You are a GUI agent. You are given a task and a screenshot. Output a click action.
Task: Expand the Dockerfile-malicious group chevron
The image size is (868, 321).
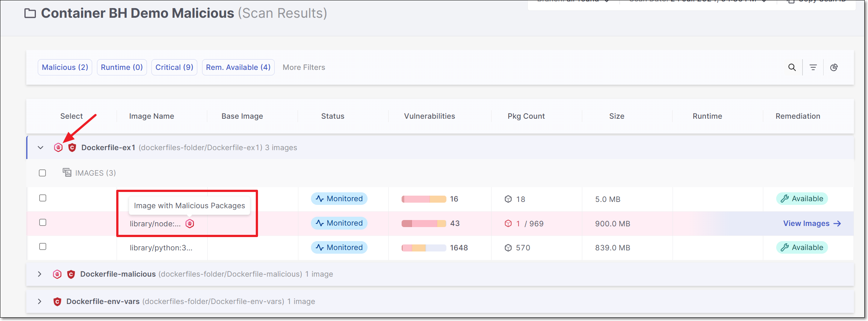tap(40, 274)
